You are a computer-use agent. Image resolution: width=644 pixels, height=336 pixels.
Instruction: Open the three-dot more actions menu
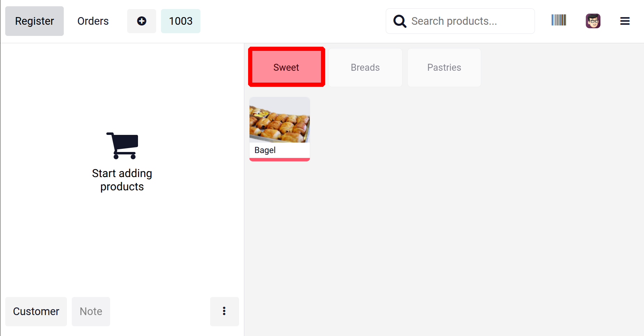click(224, 311)
